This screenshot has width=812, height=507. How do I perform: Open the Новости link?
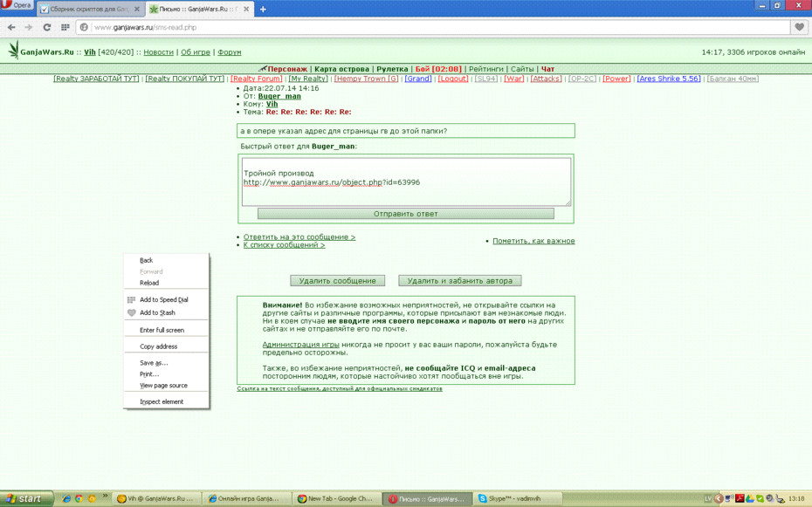coord(158,52)
